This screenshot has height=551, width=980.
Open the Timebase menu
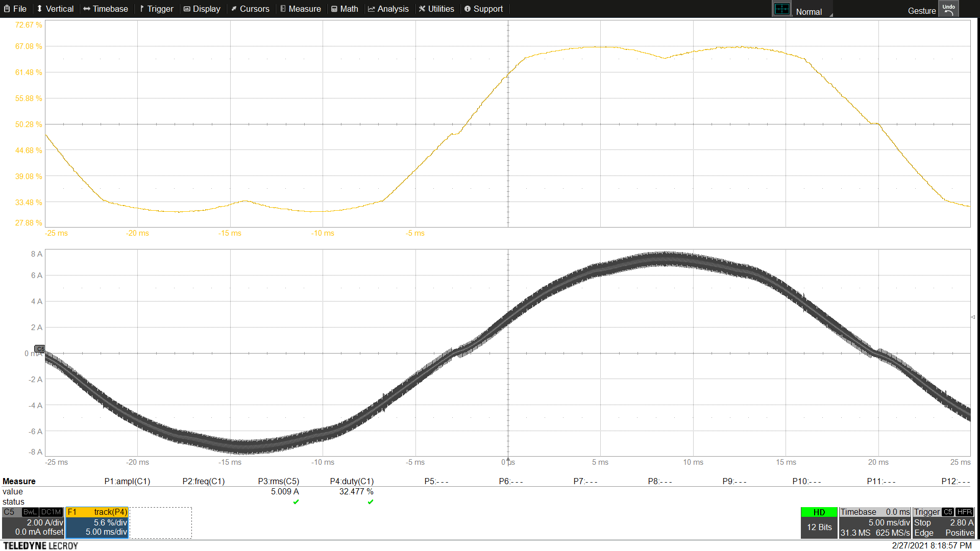point(106,9)
